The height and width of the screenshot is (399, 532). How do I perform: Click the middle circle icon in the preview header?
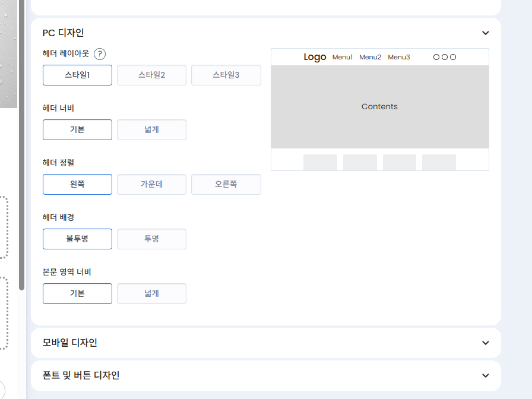click(445, 57)
